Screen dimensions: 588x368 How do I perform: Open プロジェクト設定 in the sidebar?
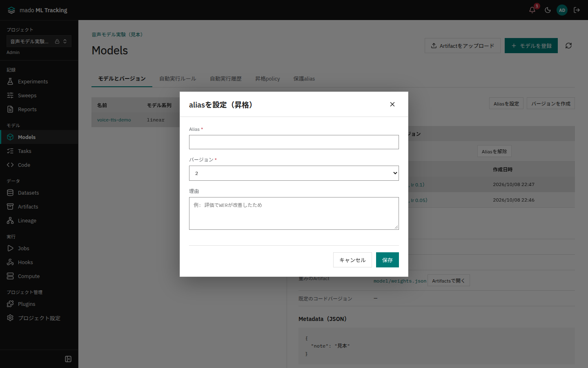(x=39, y=318)
